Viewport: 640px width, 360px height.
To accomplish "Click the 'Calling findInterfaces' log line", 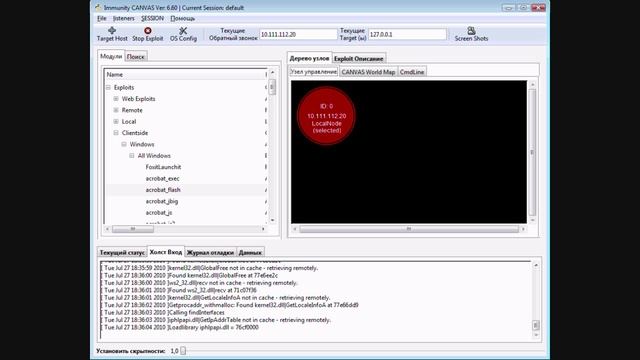I will [x=163, y=312].
